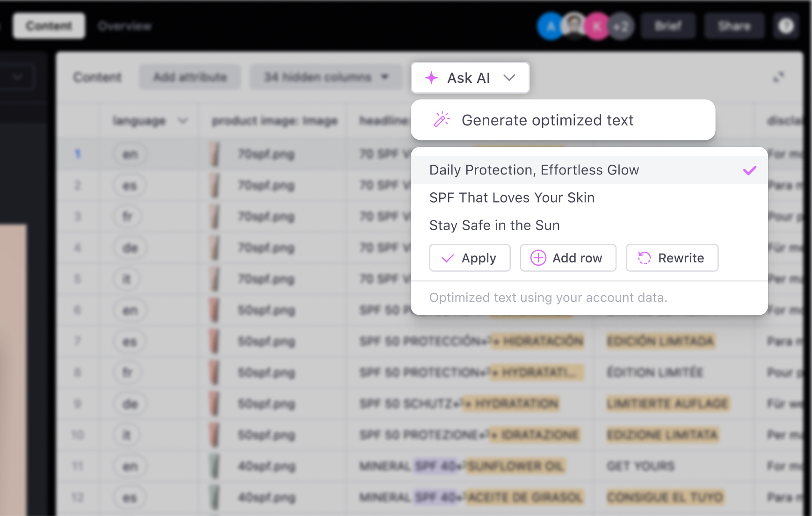Screen dimensions: 812x516
Task: Click the rewrite refresh icon
Action: click(644, 258)
